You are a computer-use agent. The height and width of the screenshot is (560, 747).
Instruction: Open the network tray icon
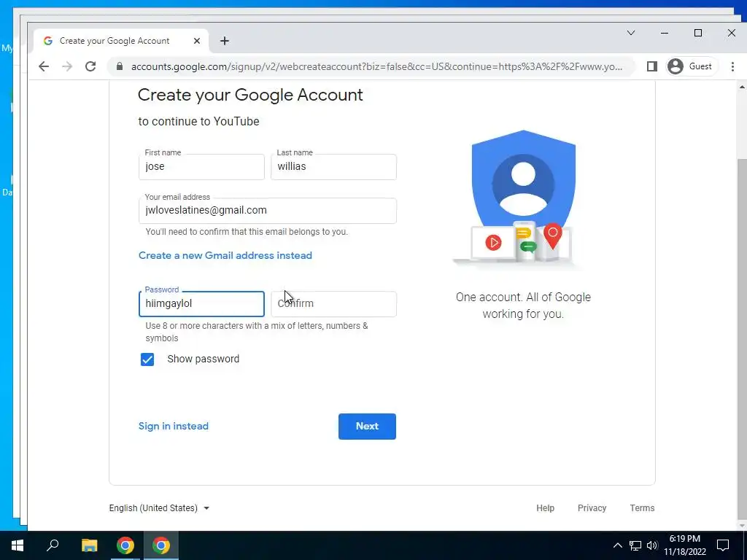[x=635, y=545]
